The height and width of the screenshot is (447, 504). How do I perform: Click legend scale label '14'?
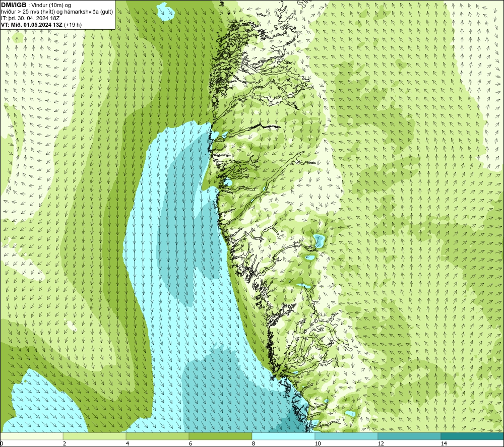(444, 443)
